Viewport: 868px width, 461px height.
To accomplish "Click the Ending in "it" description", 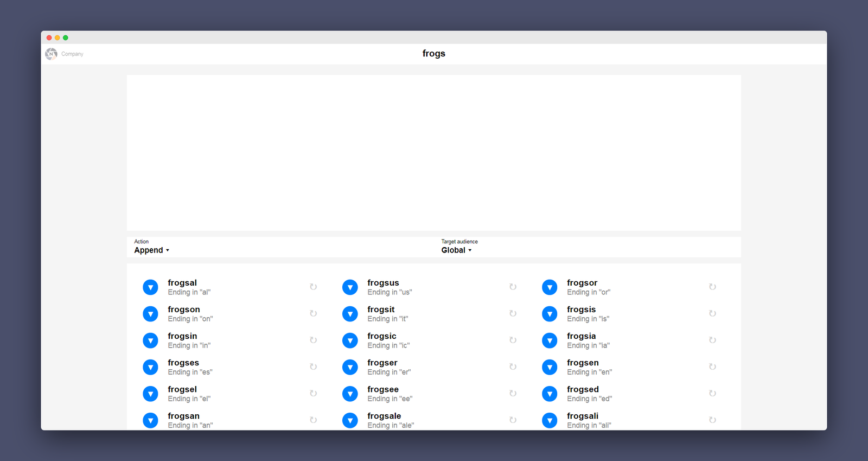I will click(388, 319).
